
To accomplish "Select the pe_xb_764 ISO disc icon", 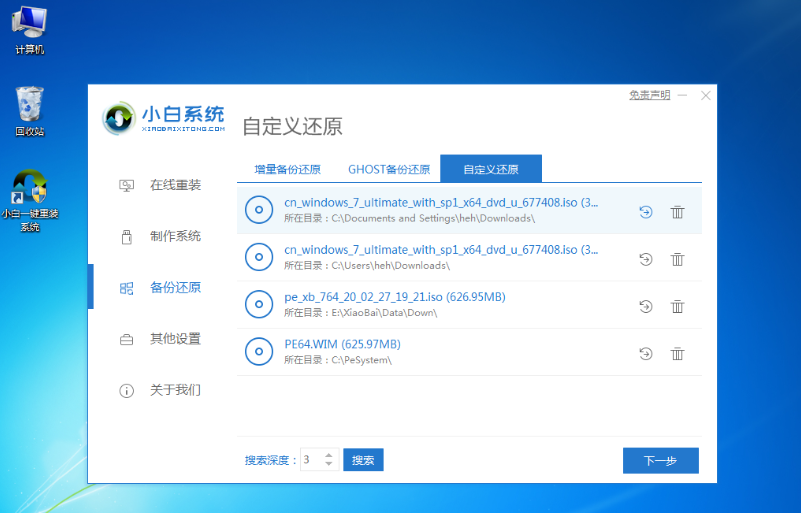I will [259, 305].
